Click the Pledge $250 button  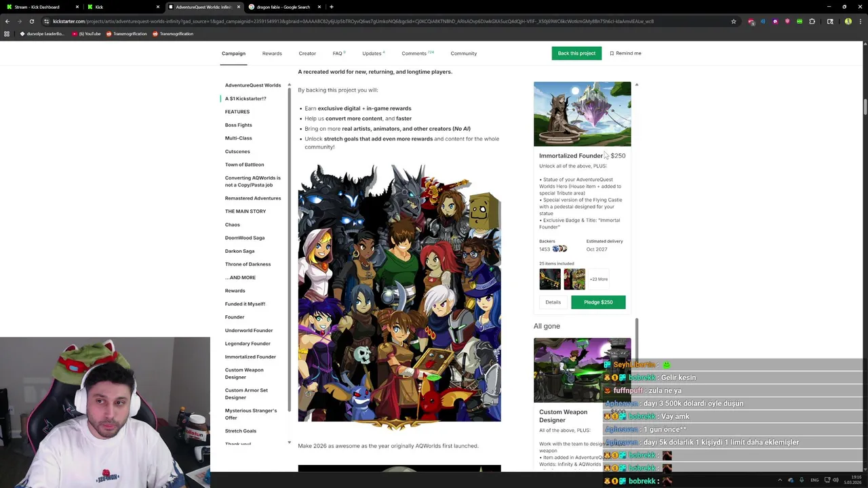click(598, 302)
